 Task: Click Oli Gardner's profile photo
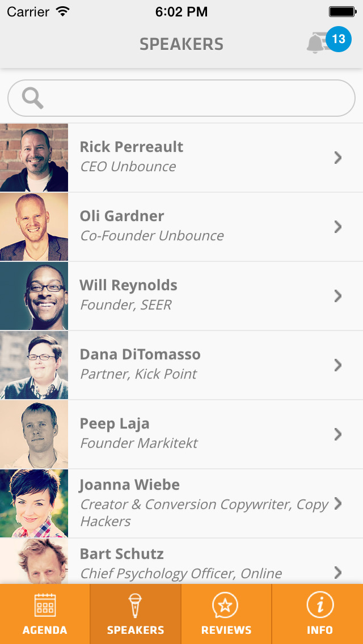(34, 227)
